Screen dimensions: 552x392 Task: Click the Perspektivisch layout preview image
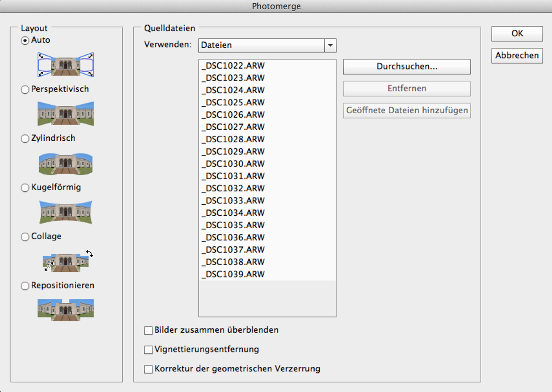tap(66, 114)
